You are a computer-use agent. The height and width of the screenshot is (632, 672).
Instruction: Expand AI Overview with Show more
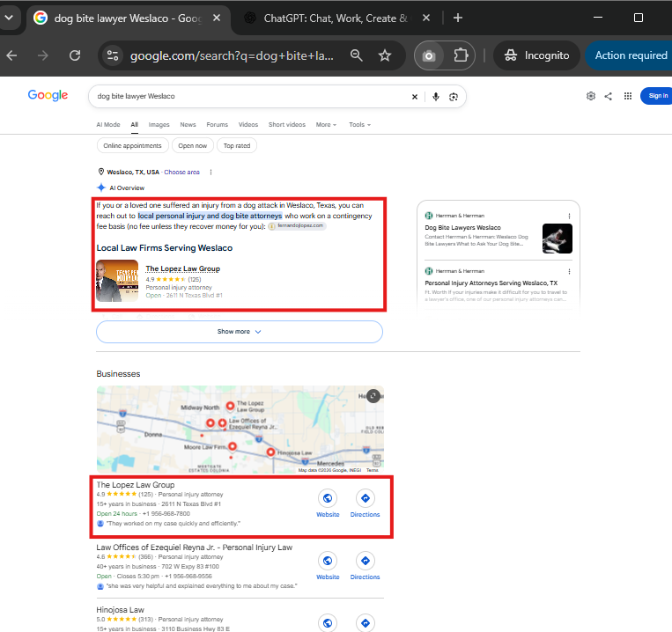tap(240, 332)
